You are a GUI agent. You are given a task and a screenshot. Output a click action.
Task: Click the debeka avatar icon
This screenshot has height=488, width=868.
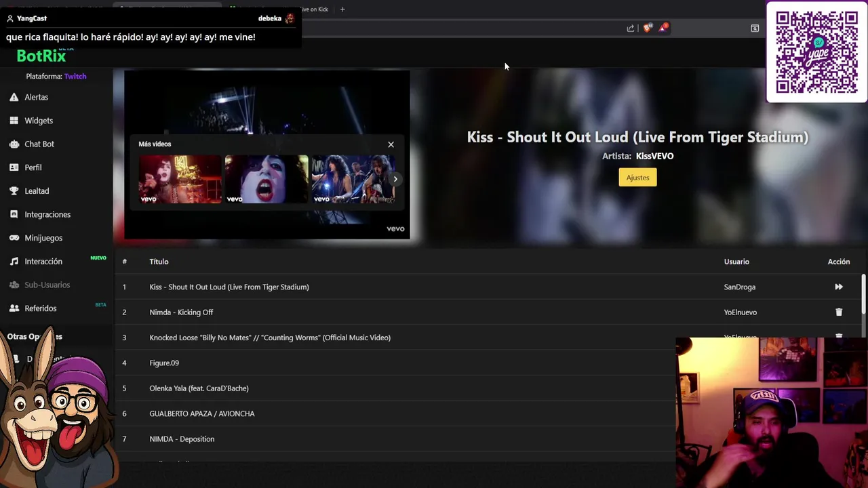[x=290, y=18]
